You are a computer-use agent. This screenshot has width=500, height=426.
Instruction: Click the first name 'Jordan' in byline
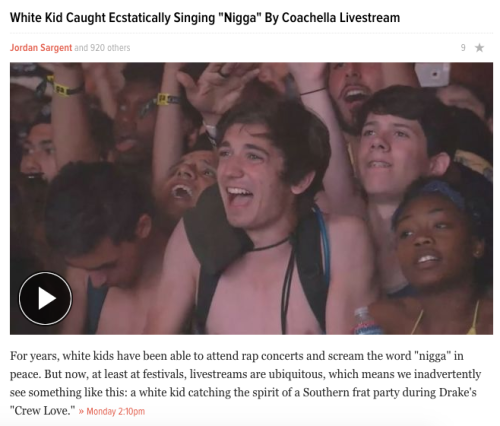[24, 48]
